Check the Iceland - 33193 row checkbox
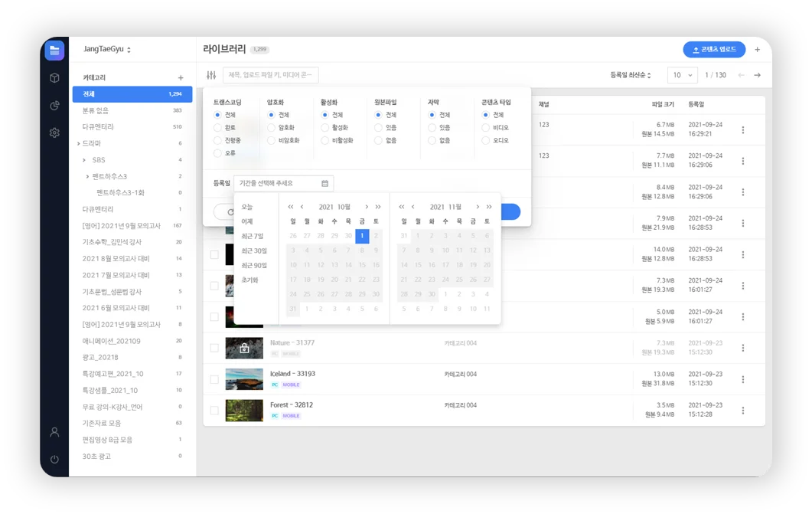This screenshot has height=514, width=812. coord(214,379)
